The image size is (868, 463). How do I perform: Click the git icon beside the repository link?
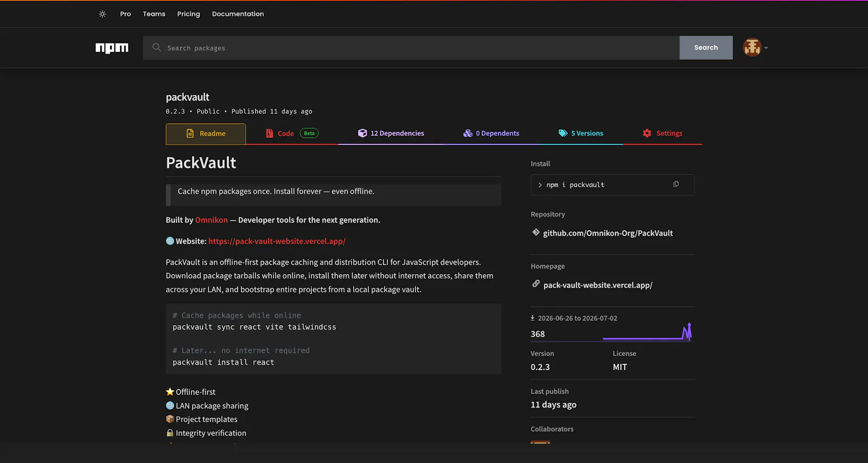536,232
